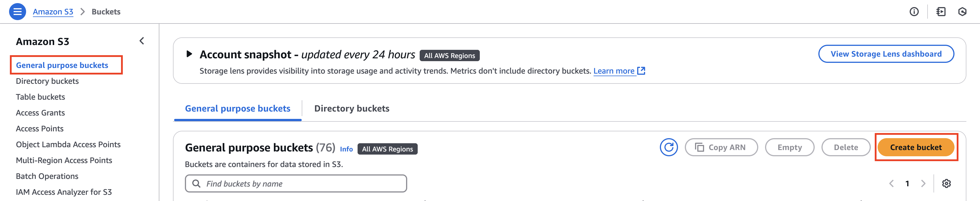This screenshot has width=980, height=201.
Task: Click the Find buckets by name field
Action: pyautogui.click(x=301, y=183)
